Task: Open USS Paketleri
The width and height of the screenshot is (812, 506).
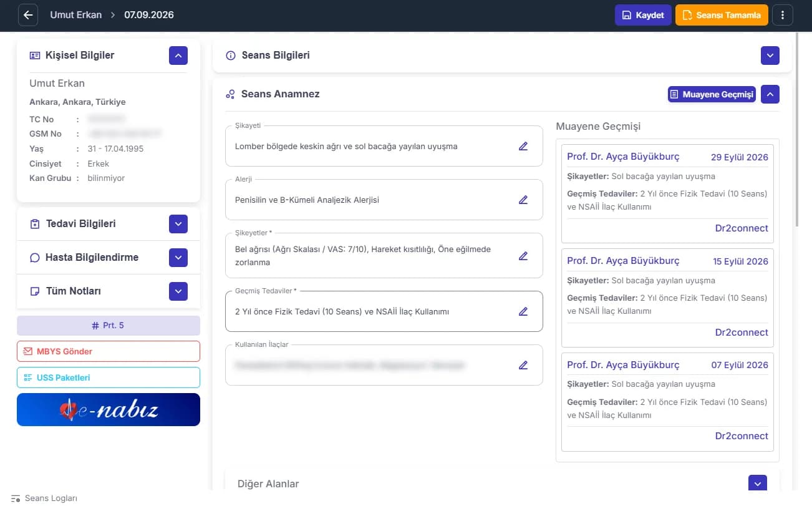Action: tap(109, 377)
